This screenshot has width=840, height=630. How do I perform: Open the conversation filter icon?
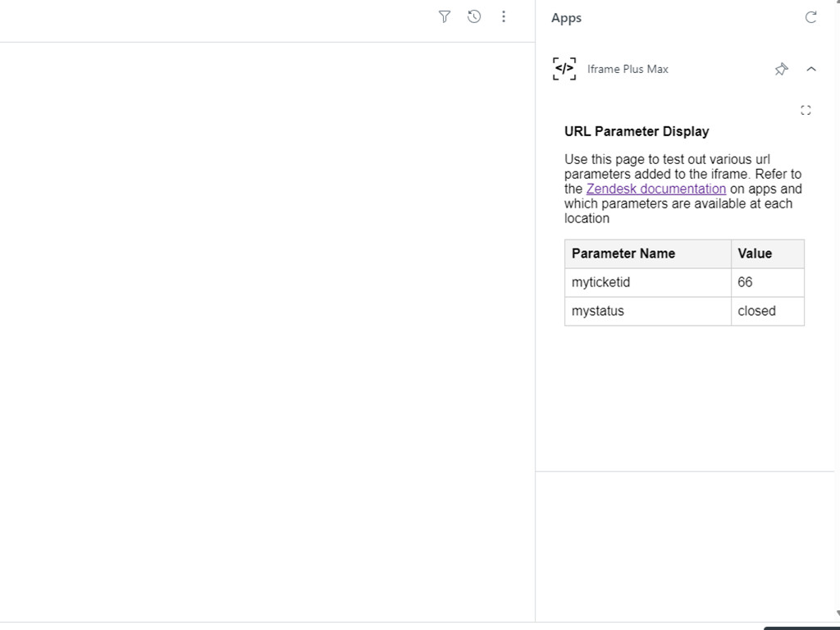pyautogui.click(x=445, y=16)
